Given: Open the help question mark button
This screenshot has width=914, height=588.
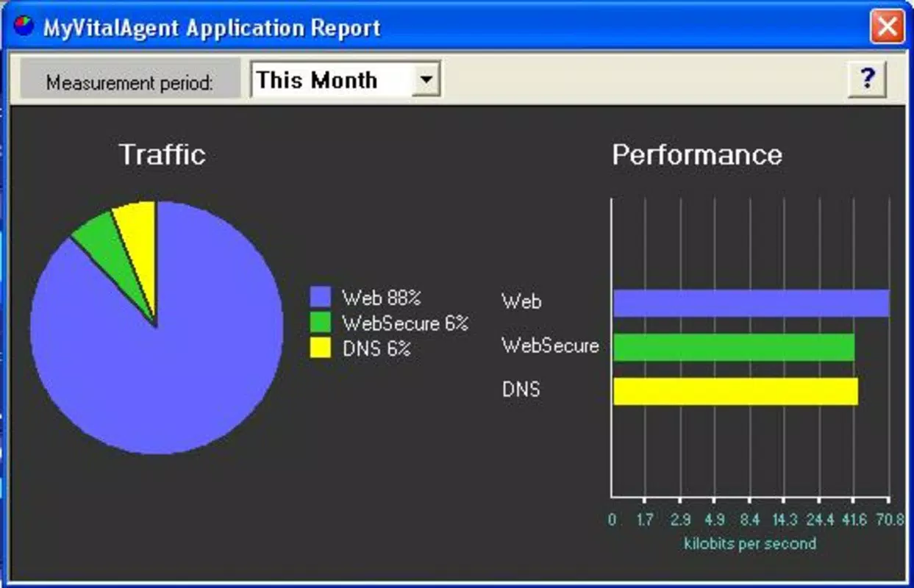Looking at the screenshot, I should (868, 79).
